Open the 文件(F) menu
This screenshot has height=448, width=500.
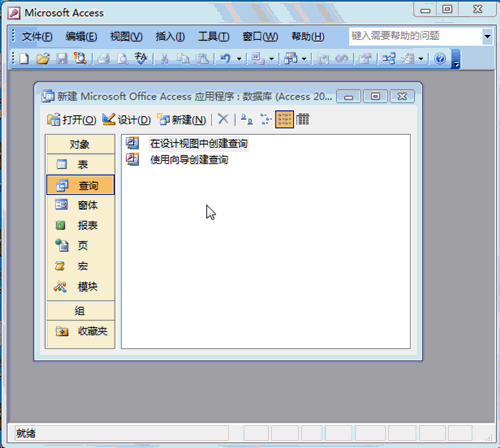(37, 36)
